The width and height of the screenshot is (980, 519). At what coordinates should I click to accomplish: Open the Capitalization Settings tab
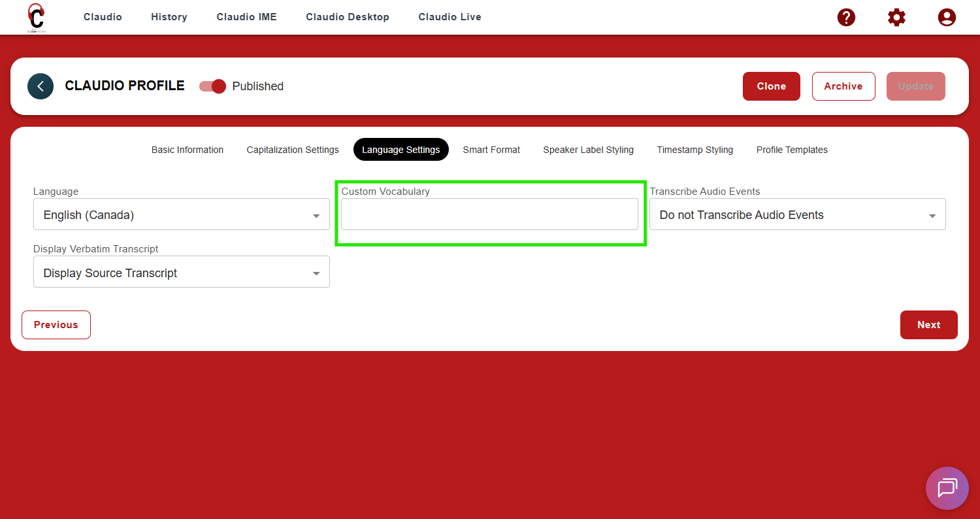point(293,150)
